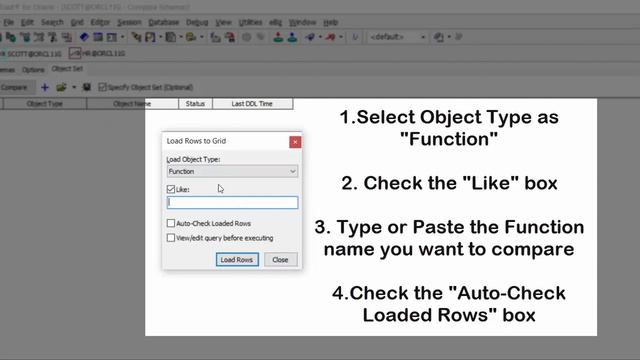Open the eBiz menu
Viewport: 640px width, 360px height.
point(276,22)
